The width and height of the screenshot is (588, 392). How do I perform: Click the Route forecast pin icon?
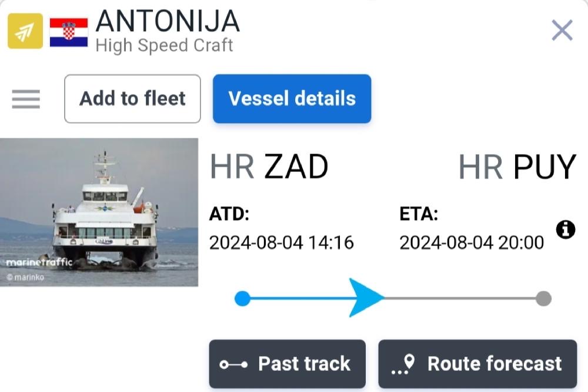[403, 364]
